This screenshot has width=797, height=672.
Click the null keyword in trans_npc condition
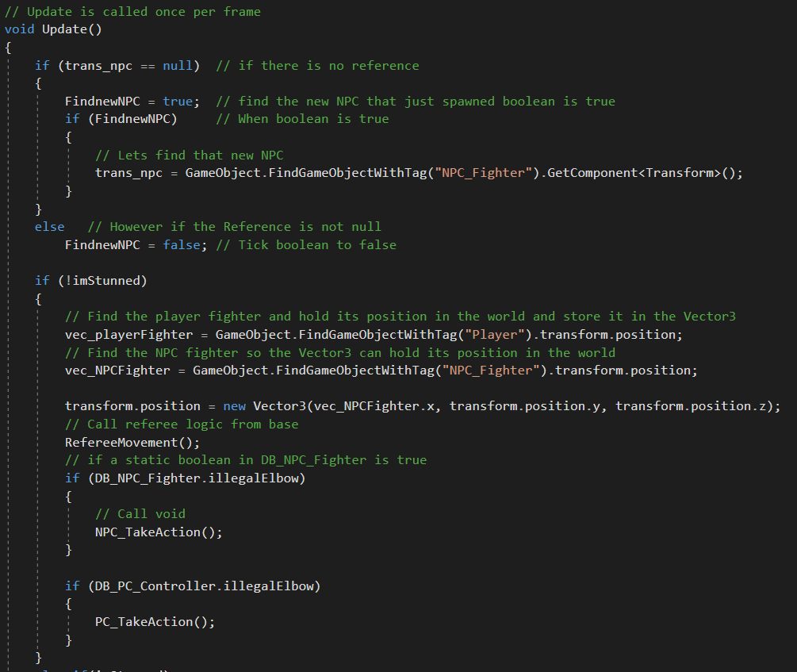(177, 65)
